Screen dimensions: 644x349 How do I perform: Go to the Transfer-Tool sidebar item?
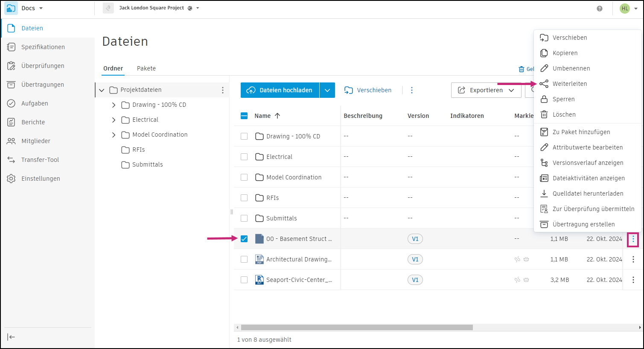40,160
